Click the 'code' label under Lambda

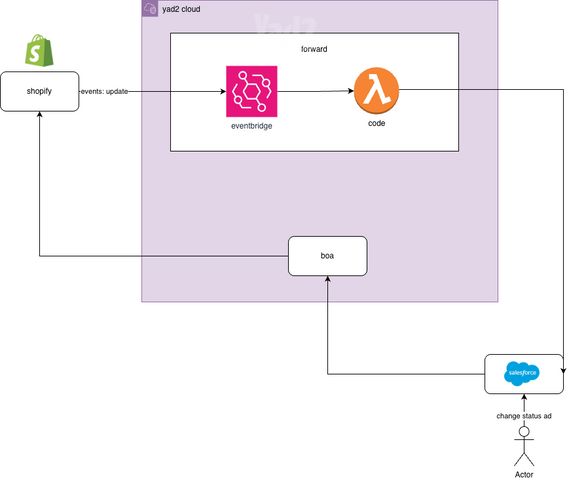(x=376, y=123)
